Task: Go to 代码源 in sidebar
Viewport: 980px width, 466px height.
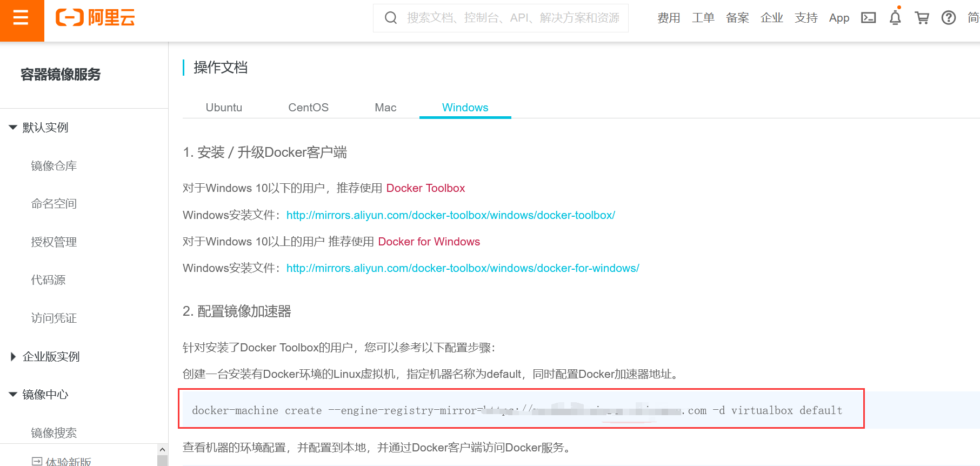Action: pos(48,280)
